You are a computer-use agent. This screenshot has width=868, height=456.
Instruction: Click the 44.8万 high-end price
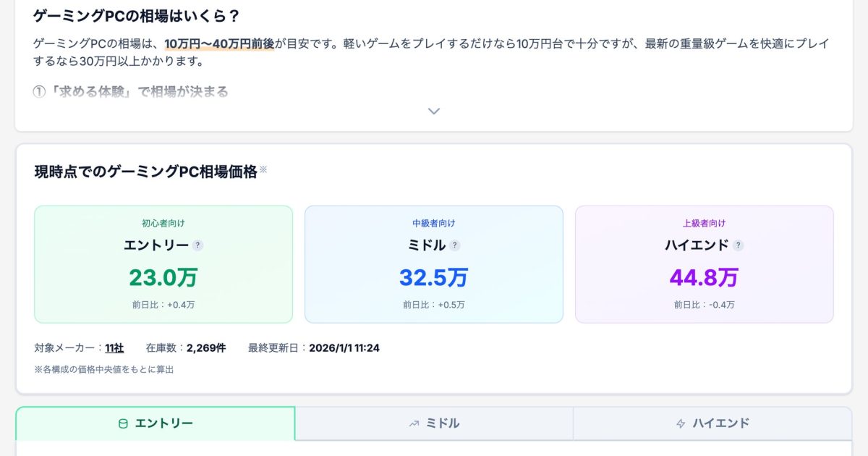pyautogui.click(x=704, y=277)
